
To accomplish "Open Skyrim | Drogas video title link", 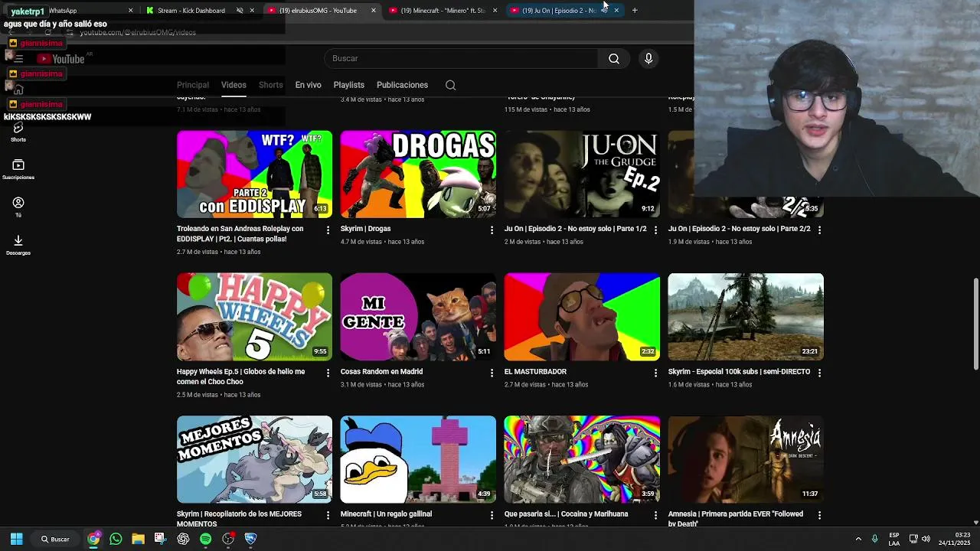I will pyautogui.click(x=366, y=229).
